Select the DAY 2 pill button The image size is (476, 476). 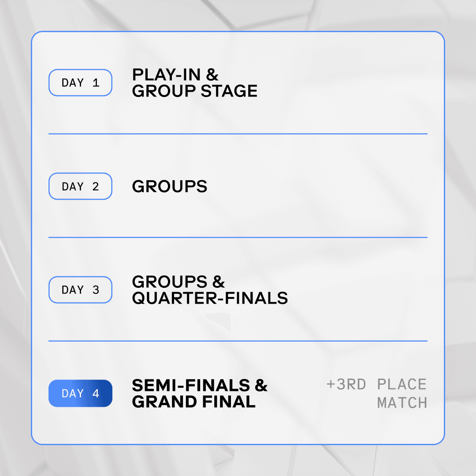point(81,186)
